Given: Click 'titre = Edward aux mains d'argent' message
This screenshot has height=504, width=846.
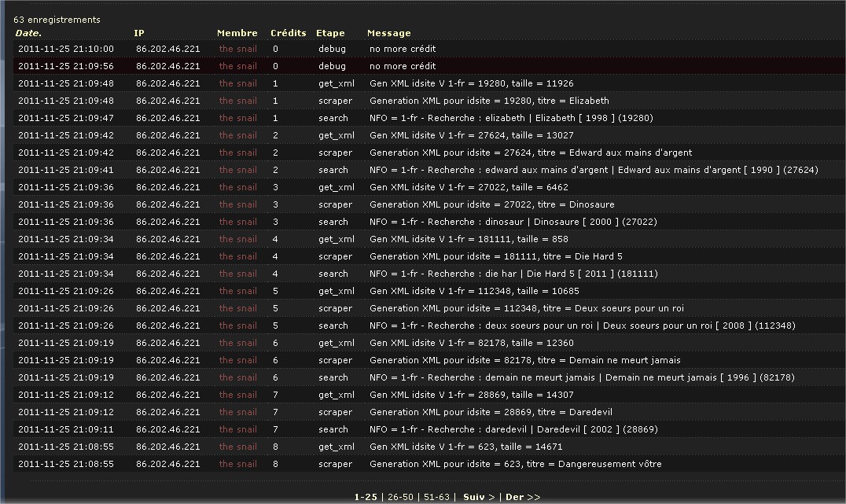Looking at the screenshot, I should [531, 153].
